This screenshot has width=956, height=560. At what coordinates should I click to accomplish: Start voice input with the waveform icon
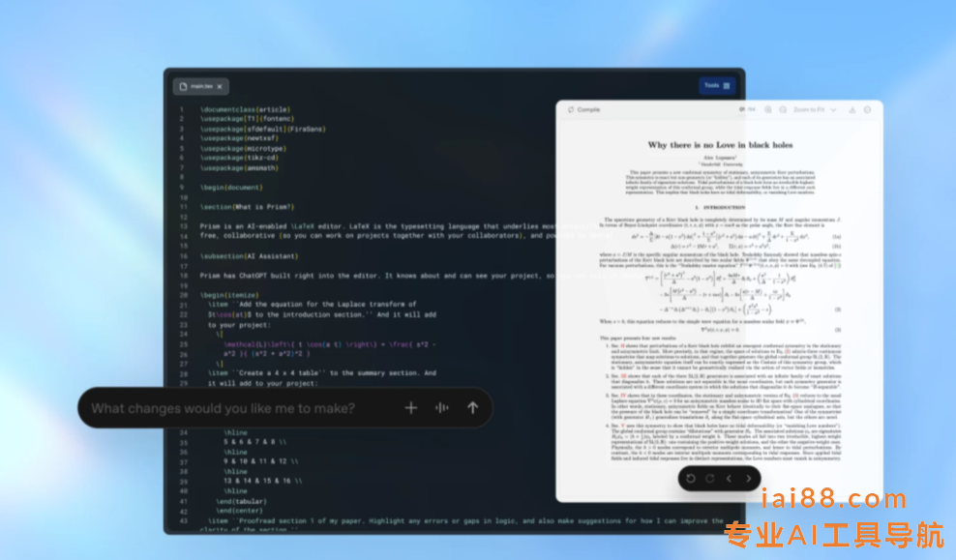click(x=441, y=408)
